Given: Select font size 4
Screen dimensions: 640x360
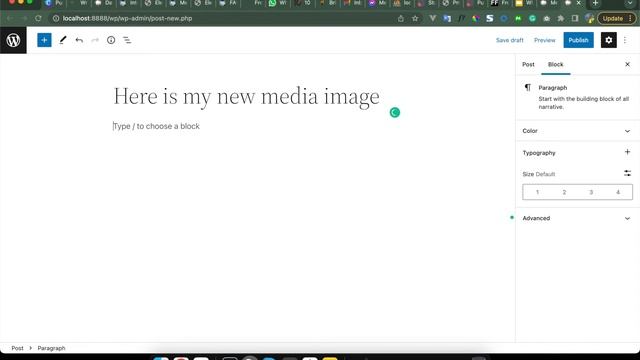Looking at the screenshot, I should (x=618, y=192).
